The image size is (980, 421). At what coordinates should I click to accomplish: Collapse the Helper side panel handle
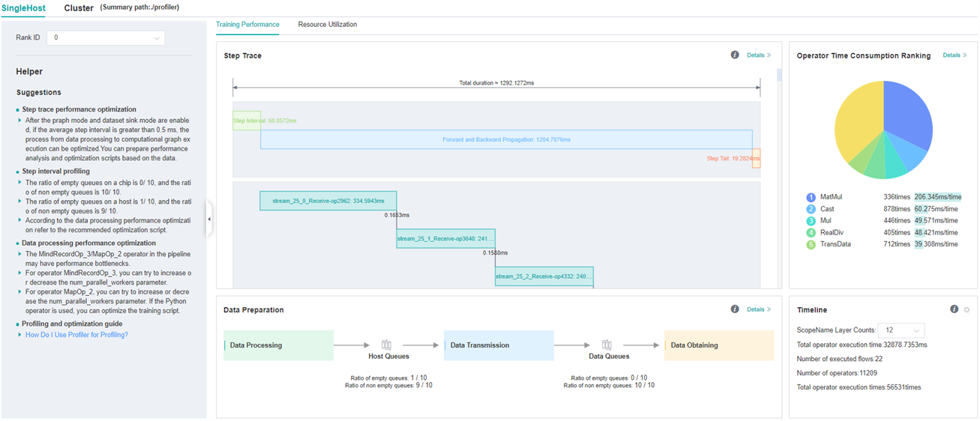pyautogui.click(x=209, y=219)
